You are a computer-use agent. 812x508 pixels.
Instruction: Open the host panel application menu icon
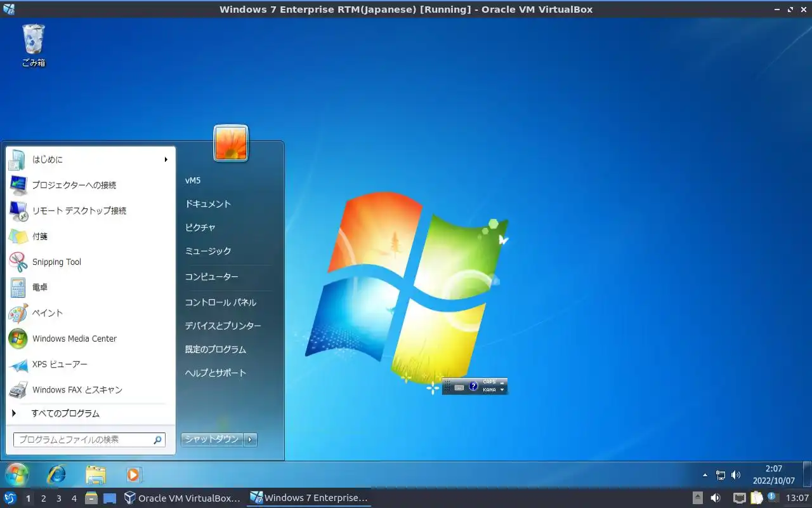point(10,498)
